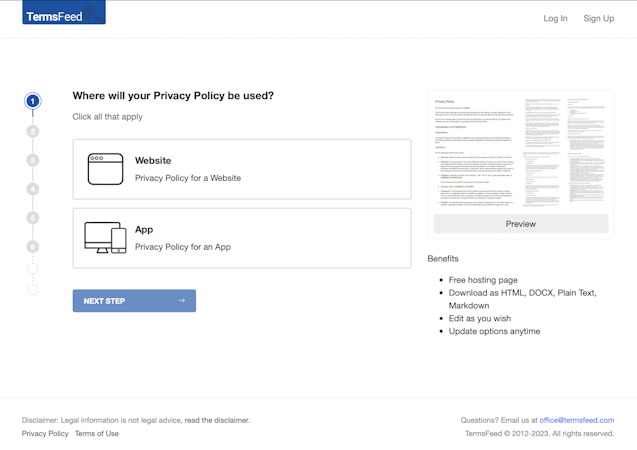The image size is (637, 450).
Task: Select step 1 circle in progress tracker
Action: coord(33,101)
